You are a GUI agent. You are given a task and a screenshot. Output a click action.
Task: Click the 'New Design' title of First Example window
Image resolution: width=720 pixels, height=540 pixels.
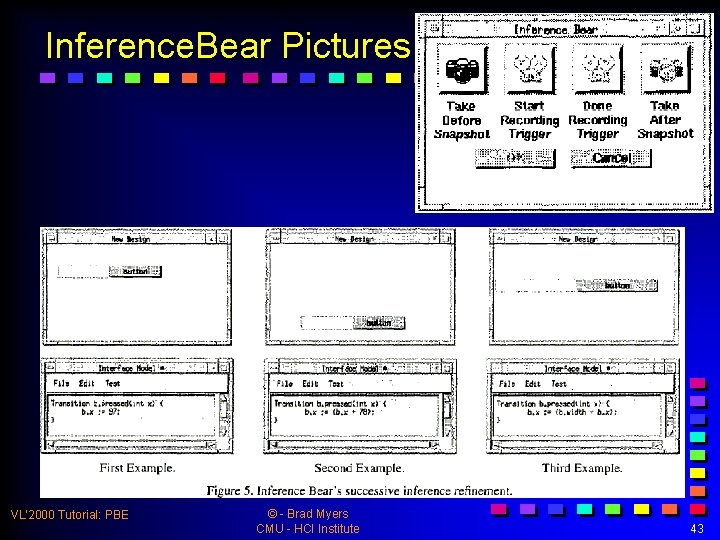click(131, 239)
